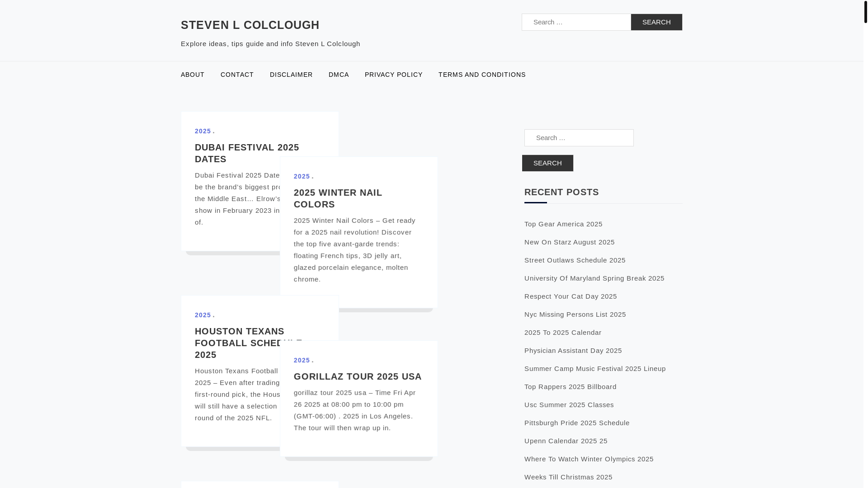Image resolution: width=868 pixels, height=488 pixels.
Task: Open Pittsburgh Pride 2025 Schedule link
Action: tap(577, 423)
